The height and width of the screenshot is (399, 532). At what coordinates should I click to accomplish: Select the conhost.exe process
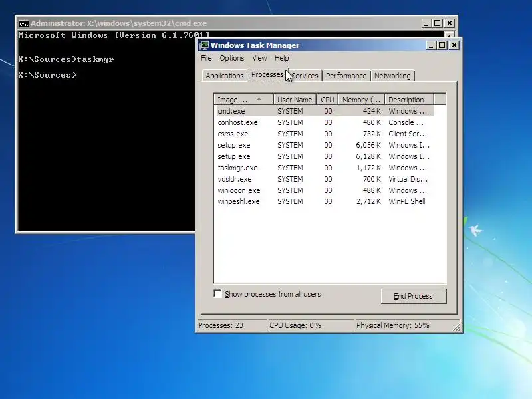click(325, 122)
